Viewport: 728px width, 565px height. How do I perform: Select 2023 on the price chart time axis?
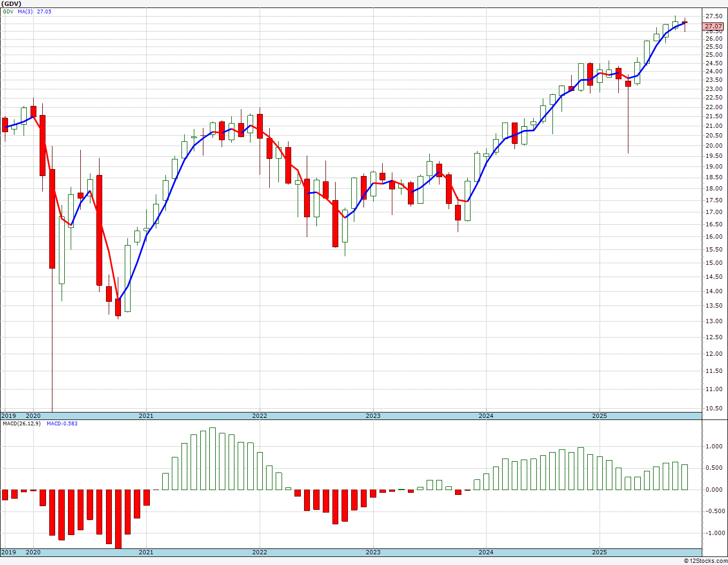[x=373, y=416]
